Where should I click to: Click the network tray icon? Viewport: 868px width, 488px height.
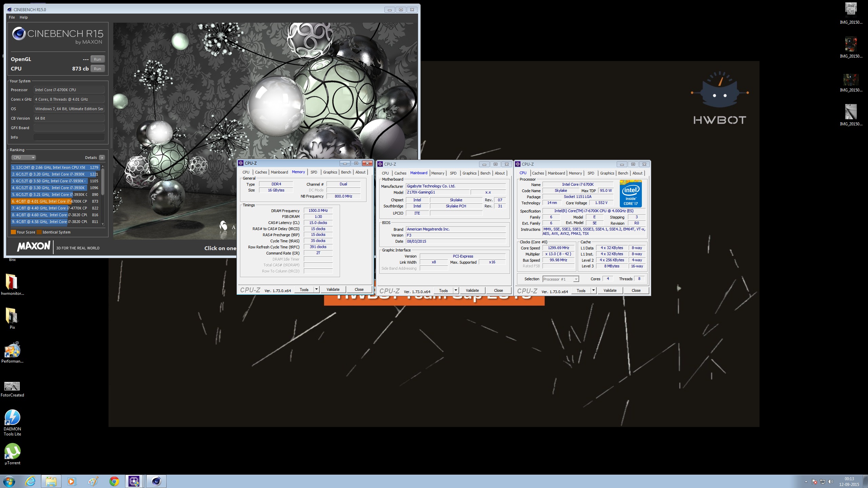823,482
